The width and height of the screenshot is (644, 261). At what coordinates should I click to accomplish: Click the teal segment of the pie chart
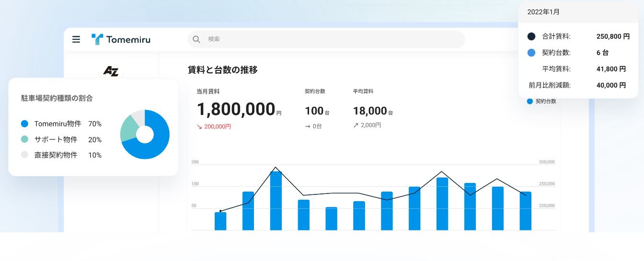[127, 127]
